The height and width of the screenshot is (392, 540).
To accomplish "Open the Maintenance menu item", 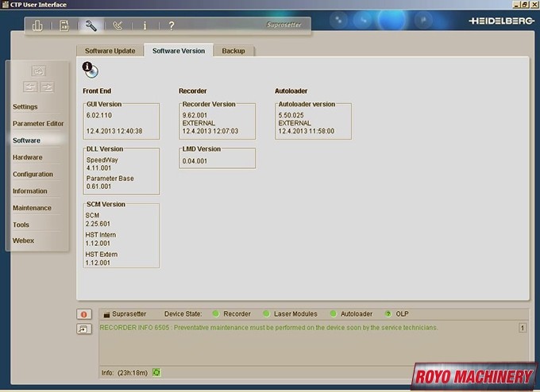I will (x=32, y=208).
